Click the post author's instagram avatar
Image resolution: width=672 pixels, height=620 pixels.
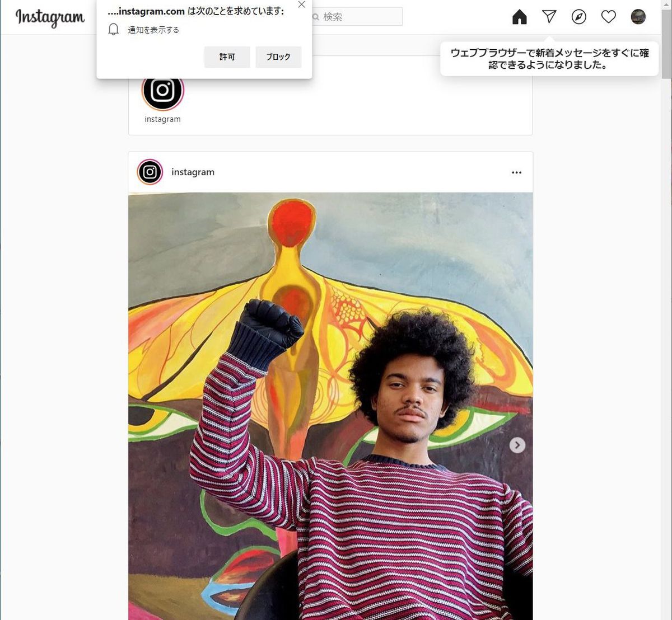[150, 172]
